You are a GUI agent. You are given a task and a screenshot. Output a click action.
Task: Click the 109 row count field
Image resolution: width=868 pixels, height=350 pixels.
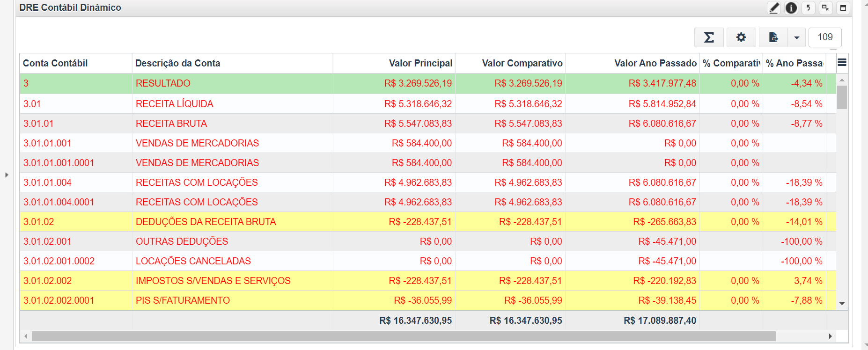(825, 37)
